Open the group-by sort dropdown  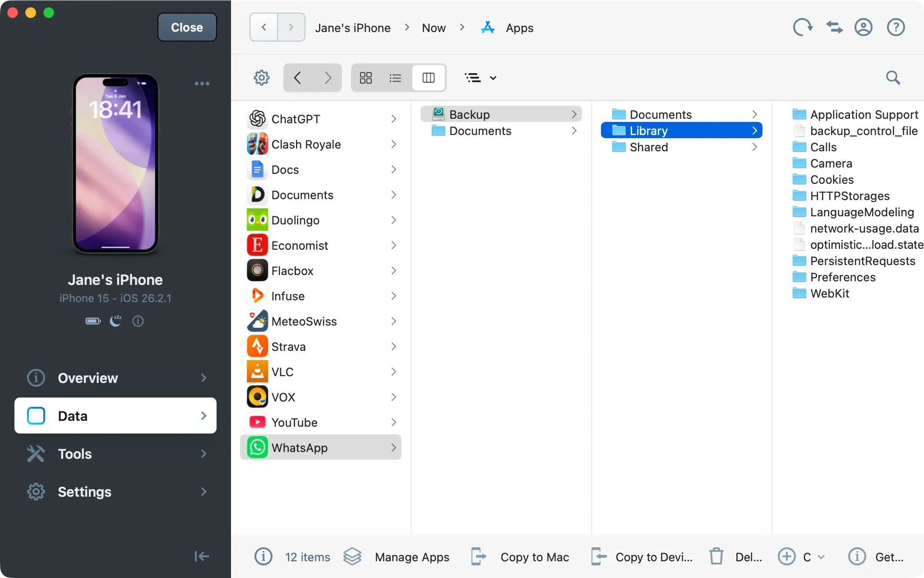coord(480,78)
